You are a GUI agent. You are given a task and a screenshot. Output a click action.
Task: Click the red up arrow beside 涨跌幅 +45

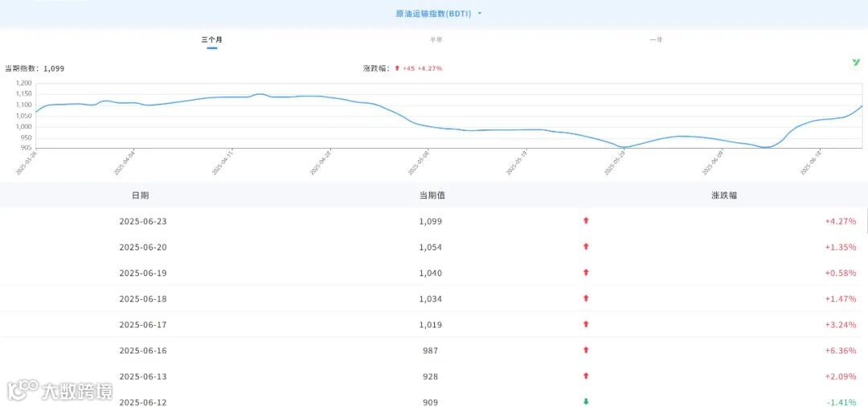point(397,68)
